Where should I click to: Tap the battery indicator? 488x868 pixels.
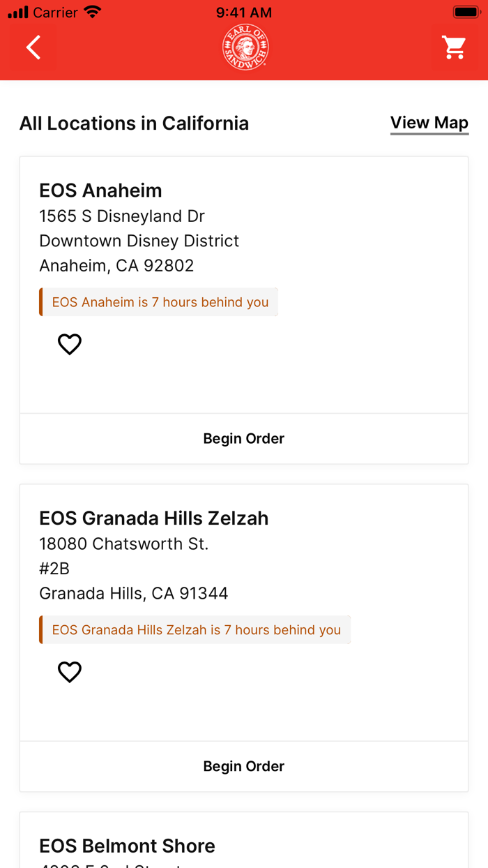pos(466,11)
